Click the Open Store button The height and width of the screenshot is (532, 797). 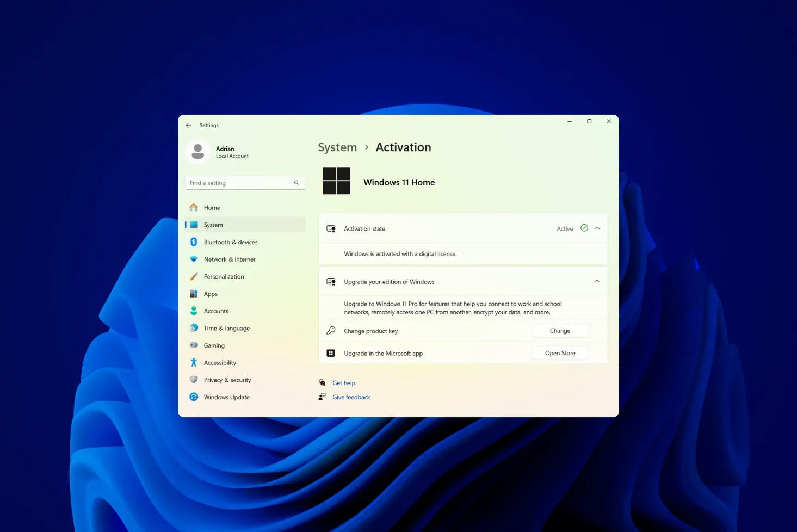point(560,353)
